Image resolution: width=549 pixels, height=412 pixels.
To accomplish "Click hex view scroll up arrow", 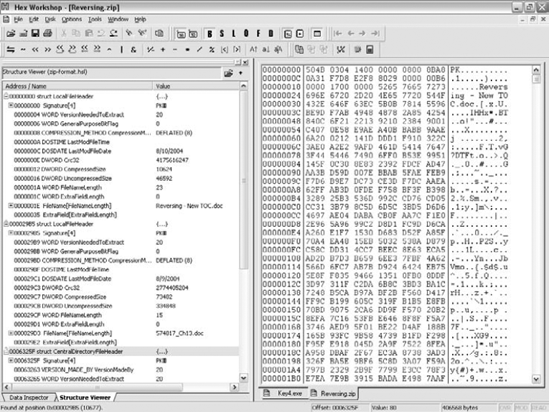I will pos(536,70).
